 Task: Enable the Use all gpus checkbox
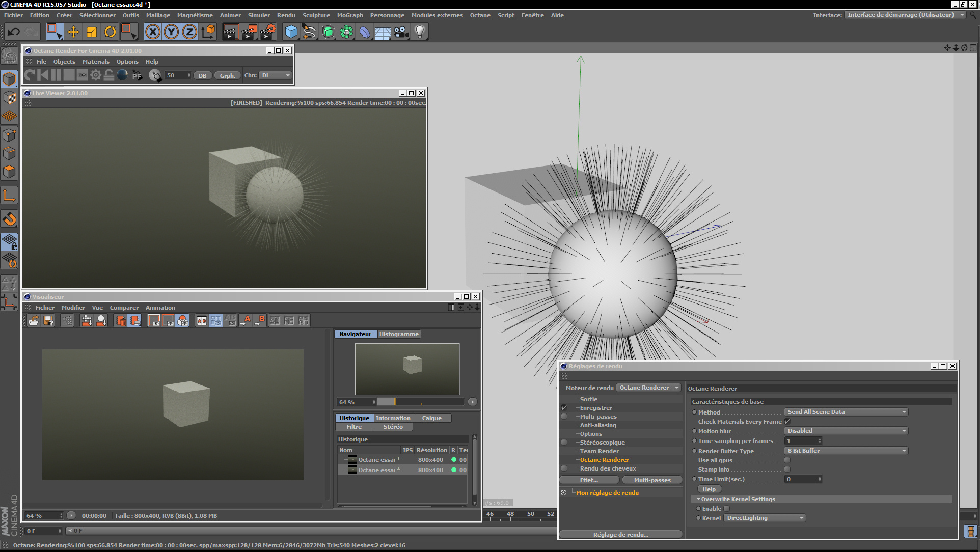[787, 460]
